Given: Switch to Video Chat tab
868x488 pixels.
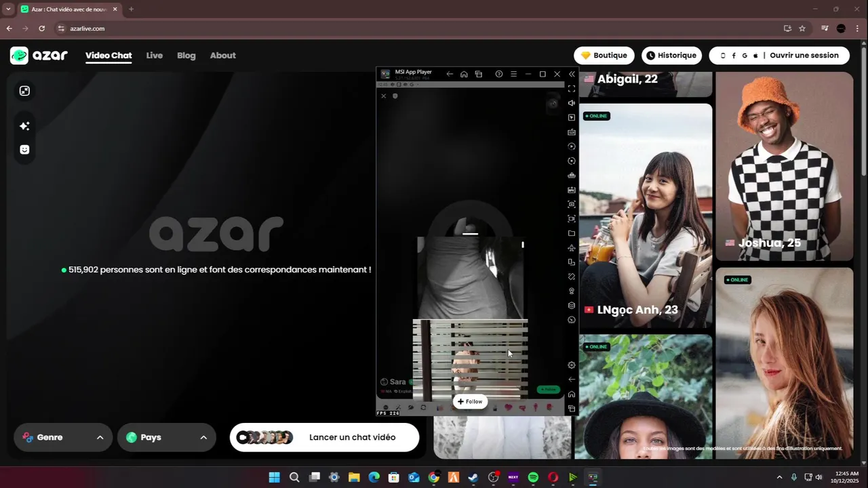Looking at the screenshot, I should coord(108,56).
